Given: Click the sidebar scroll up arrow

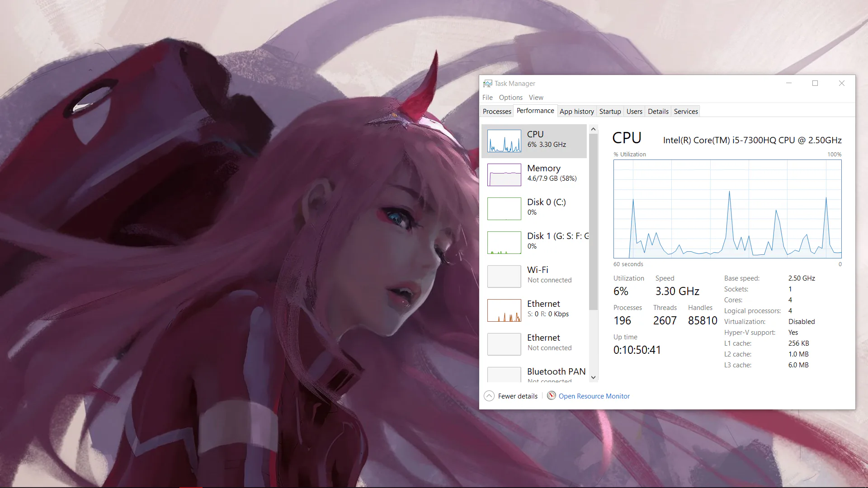Looking at the screenshot, I should (594, 129).
